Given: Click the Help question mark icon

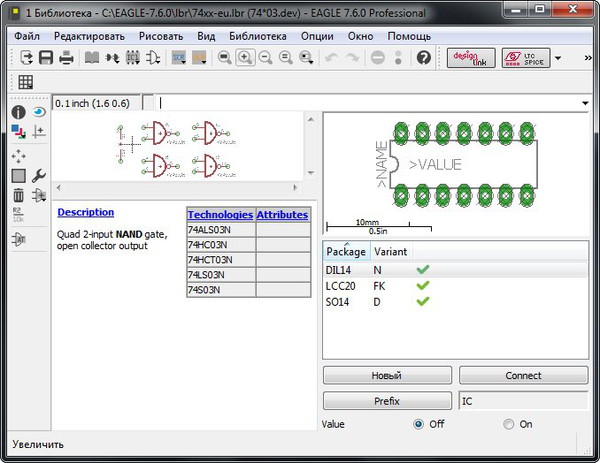Looking at the screenshot, I should pos(423,58).
